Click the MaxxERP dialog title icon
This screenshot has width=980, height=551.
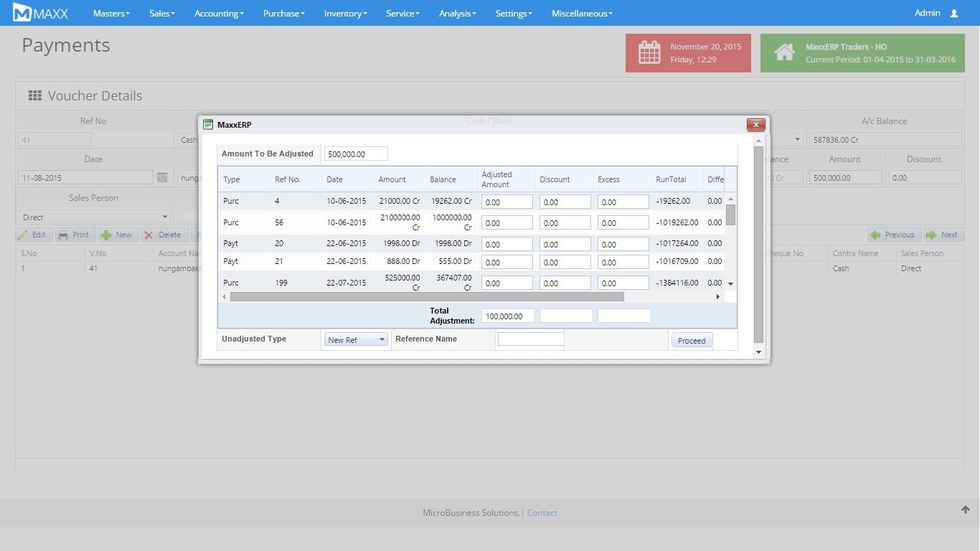[208, 125]
